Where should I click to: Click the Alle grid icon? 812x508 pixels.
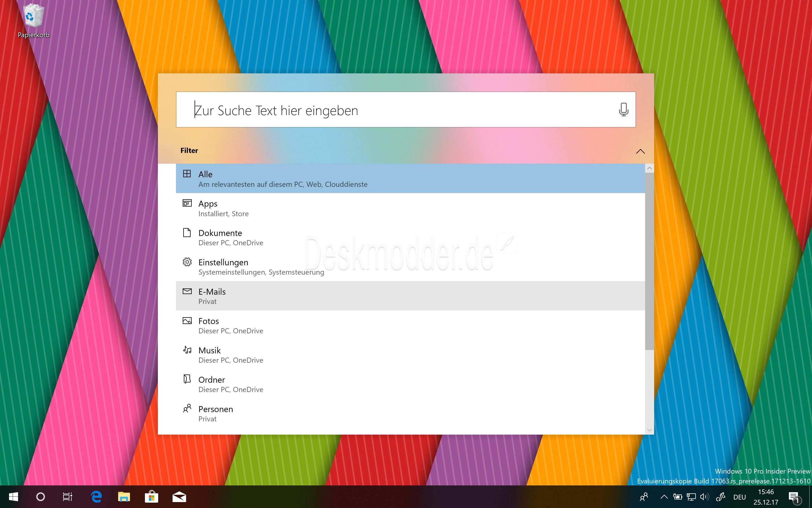[187, 174]
